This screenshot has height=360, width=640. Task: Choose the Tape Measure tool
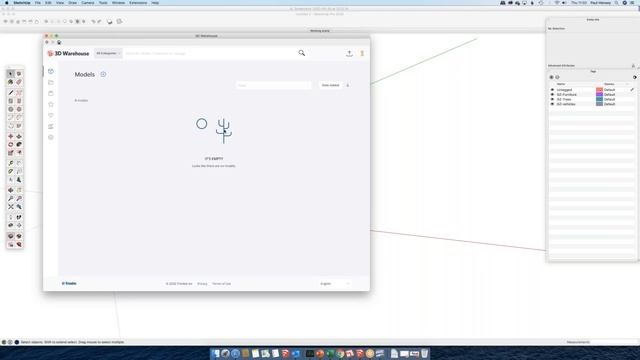tap(11, 163)
